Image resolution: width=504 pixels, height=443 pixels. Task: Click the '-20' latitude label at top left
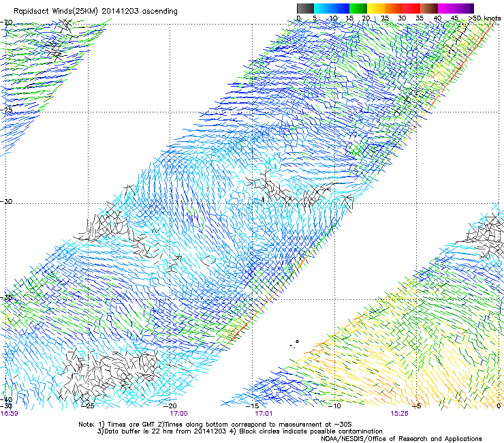tap(7, 22)
